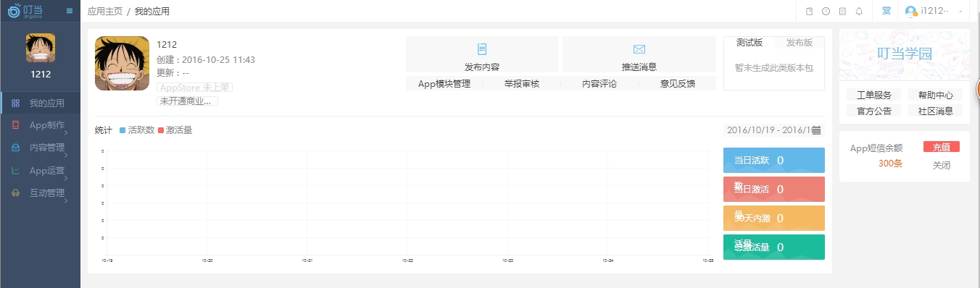Open the document icon in the top bar

tap(810, 12)
